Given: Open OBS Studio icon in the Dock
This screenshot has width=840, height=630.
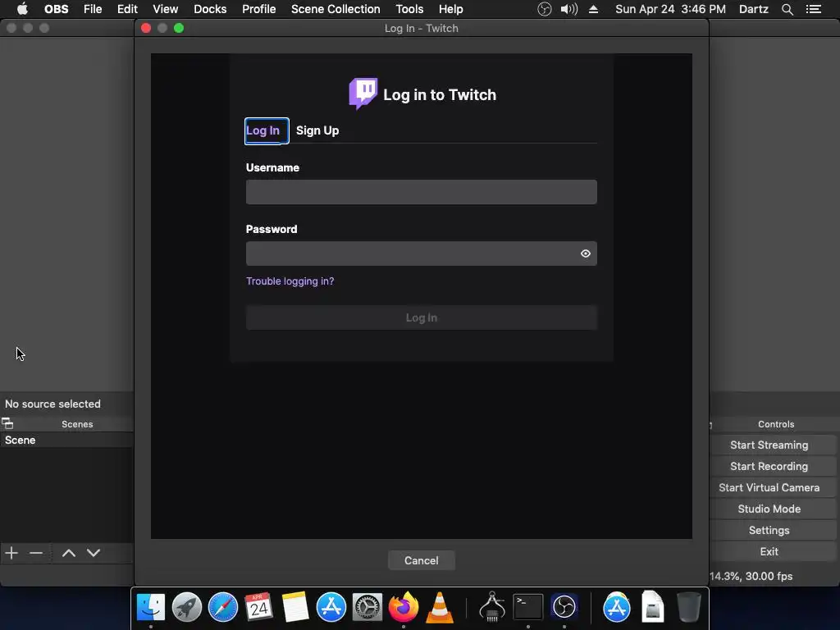Looking at the screenshot, I should tap(564, 607).
